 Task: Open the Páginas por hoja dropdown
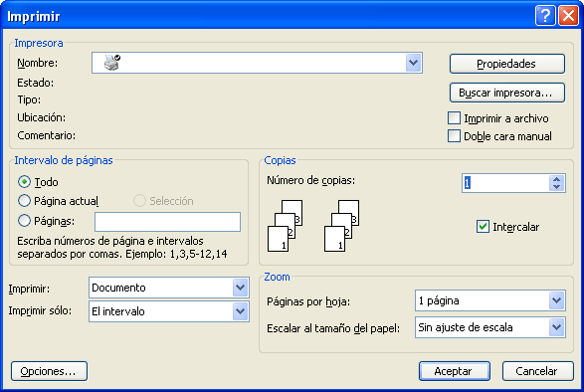(x=557, y=300)
